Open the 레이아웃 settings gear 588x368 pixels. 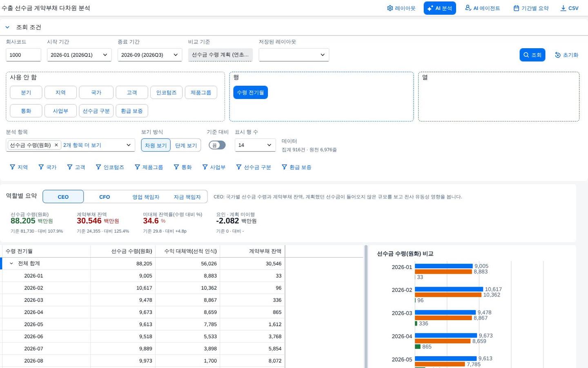point(401,8)
